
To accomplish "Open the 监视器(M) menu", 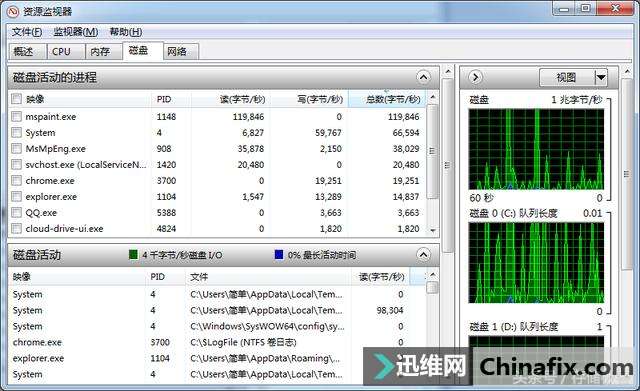I will point(76,32).
